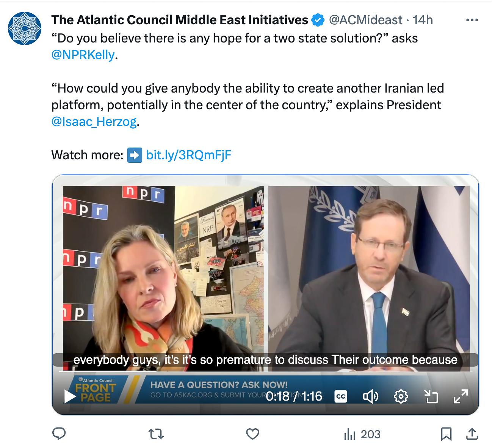
Task: Toggle closed captions CC button
Action: (341, 396)
